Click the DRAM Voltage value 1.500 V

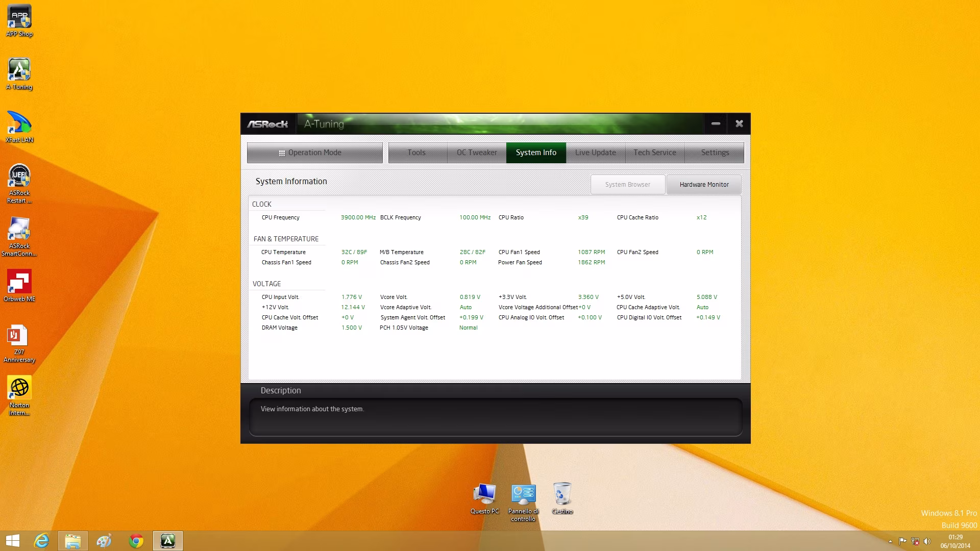pyautogui.click(x=352, y=328)
